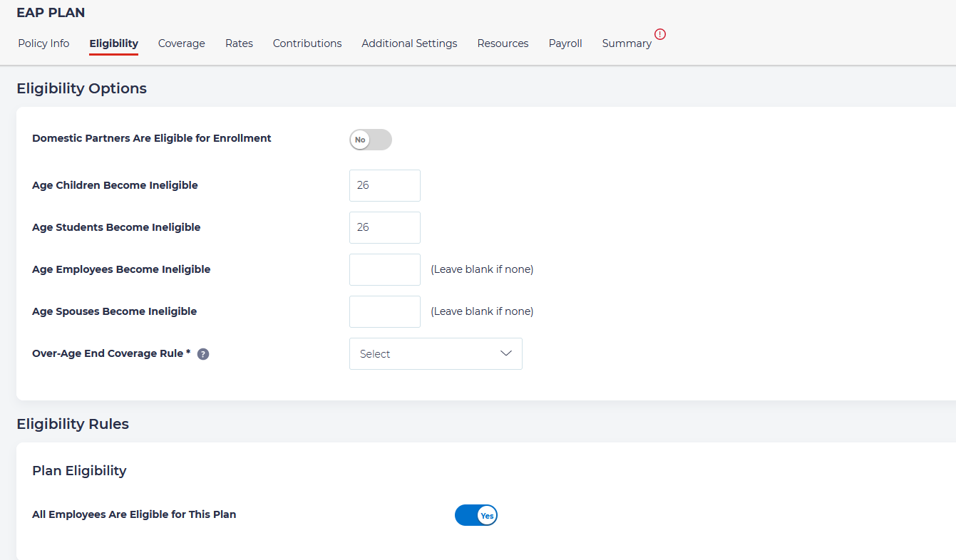
Task: View the Summary tab
Action: (x=627, y=43)
